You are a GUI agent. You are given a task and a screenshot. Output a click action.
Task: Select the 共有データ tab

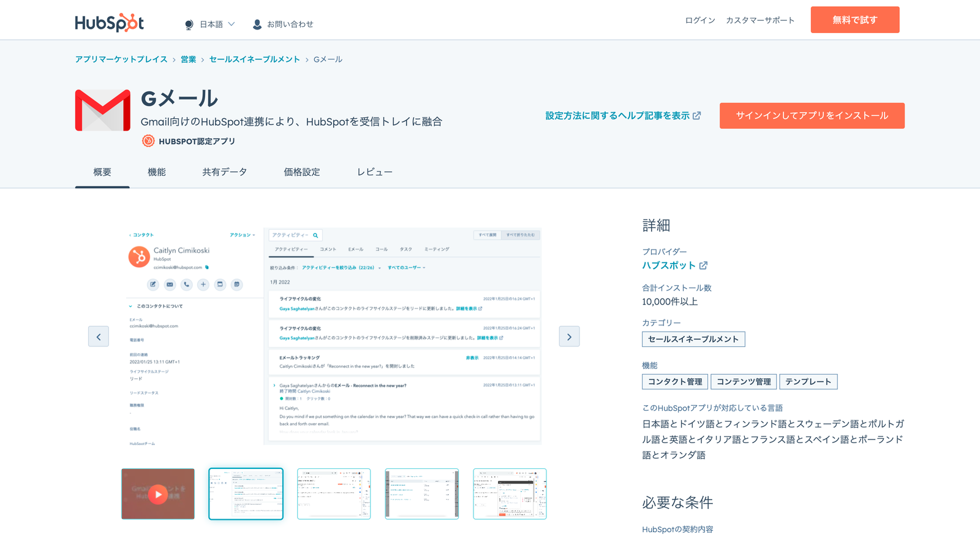225,172
